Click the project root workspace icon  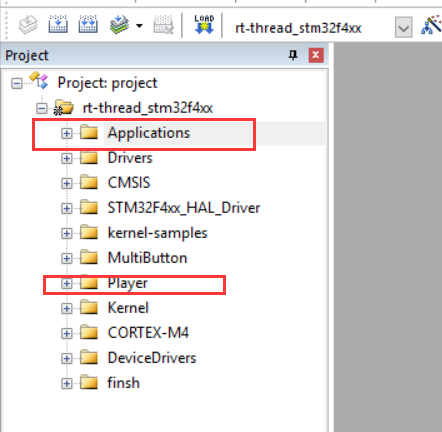click(39, 81)
